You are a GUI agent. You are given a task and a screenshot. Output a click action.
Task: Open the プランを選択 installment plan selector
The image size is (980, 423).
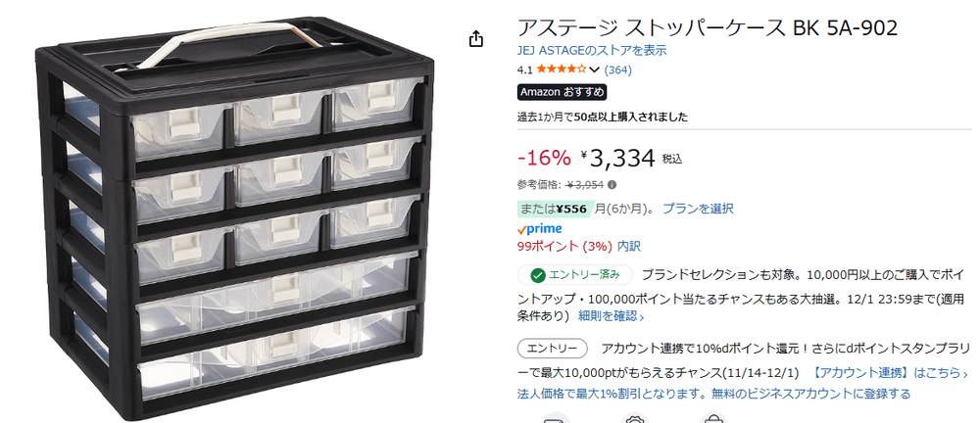click(698, 209)
